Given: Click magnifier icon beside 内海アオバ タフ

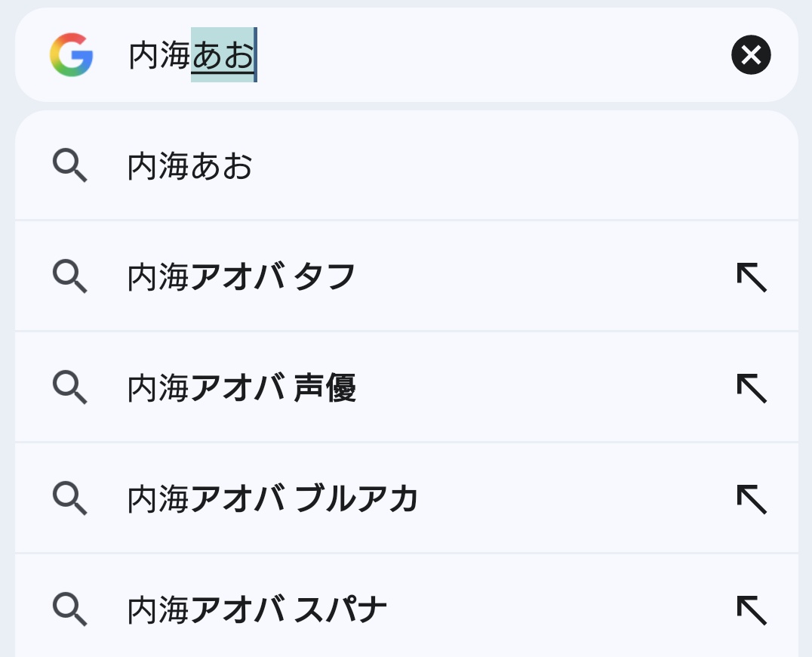Looking at the screenshot, I should (70, 276).
